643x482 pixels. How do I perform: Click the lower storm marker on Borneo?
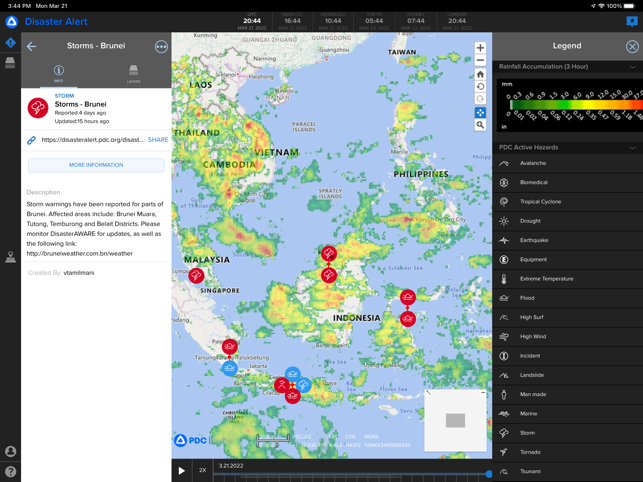tap(329, 275)
